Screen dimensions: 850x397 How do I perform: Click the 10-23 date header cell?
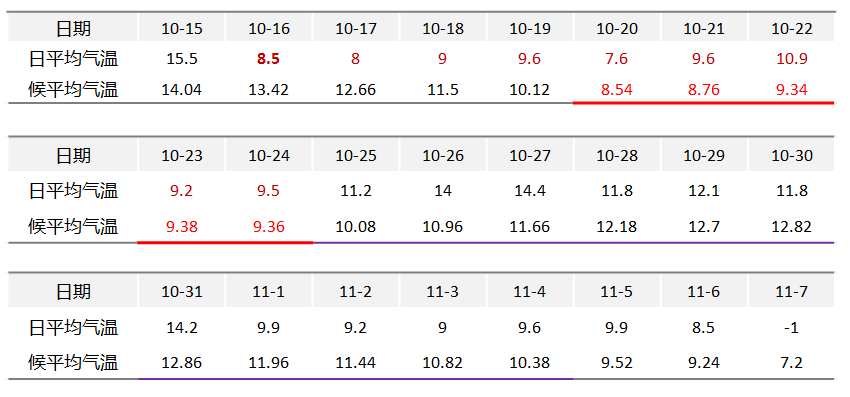pyautogui.click(x=182, y=156)
